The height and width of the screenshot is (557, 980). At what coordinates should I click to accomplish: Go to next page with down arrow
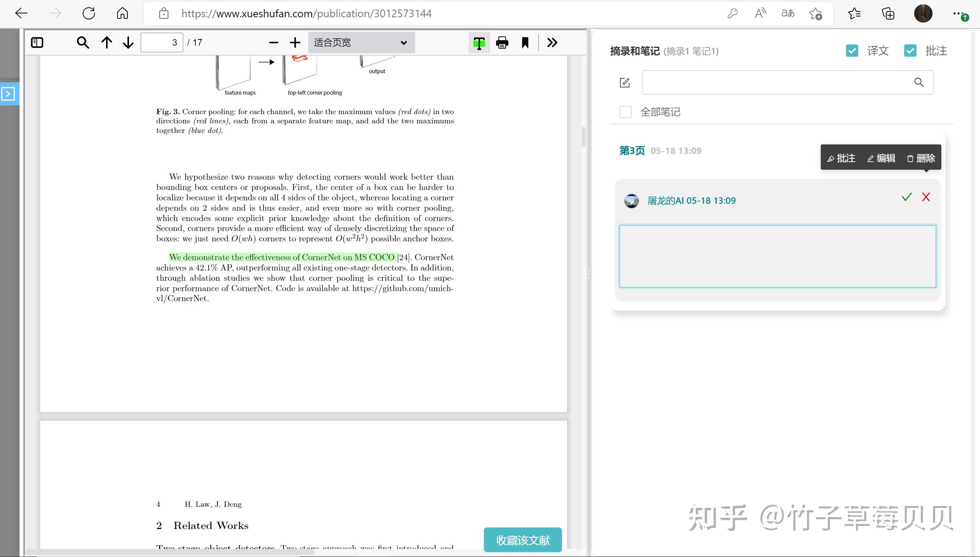coord(127,42)
